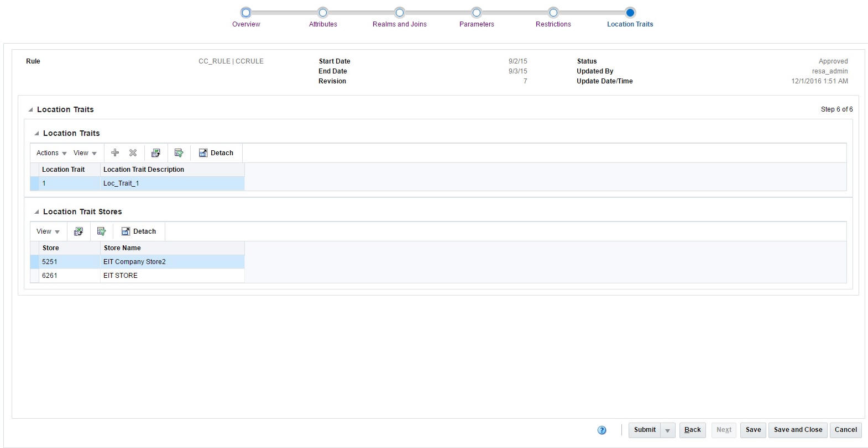
Task: Collapse the Location Trait Stores panel
Action: pyautogui.click(x=36, y=212)
